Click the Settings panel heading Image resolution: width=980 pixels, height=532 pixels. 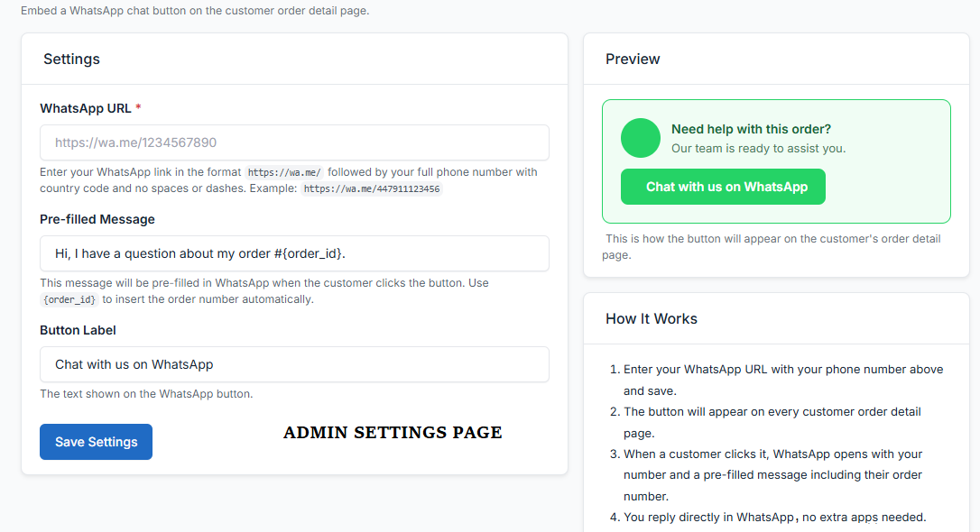[x=71, y=59]
